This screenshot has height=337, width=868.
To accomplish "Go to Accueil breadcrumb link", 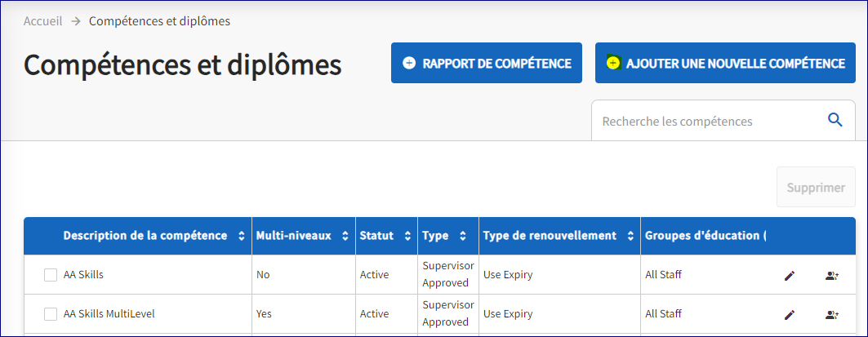I will [x=42, y=21].
